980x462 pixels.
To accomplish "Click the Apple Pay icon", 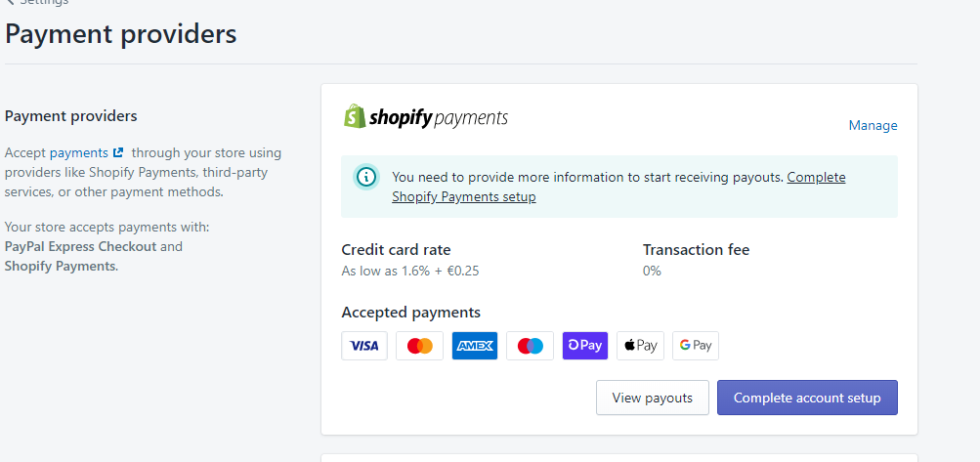I will 641,346.
